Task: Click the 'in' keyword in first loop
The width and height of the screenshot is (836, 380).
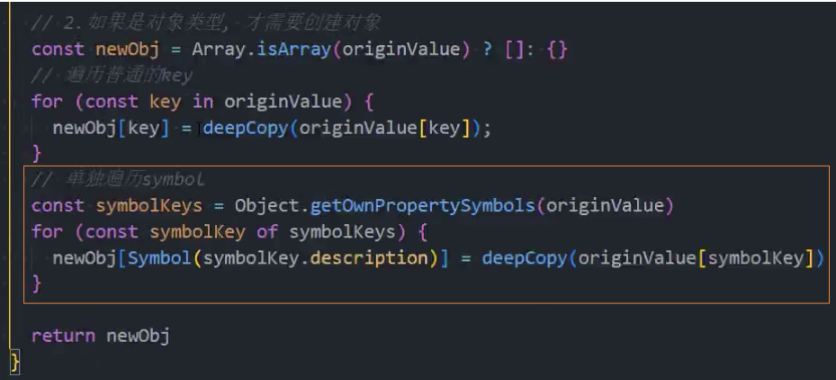Action: (x=203, y=102)
